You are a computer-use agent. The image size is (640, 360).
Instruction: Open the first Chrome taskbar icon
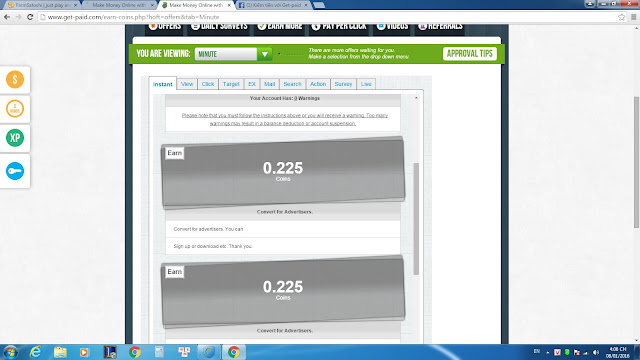[135, 352]
